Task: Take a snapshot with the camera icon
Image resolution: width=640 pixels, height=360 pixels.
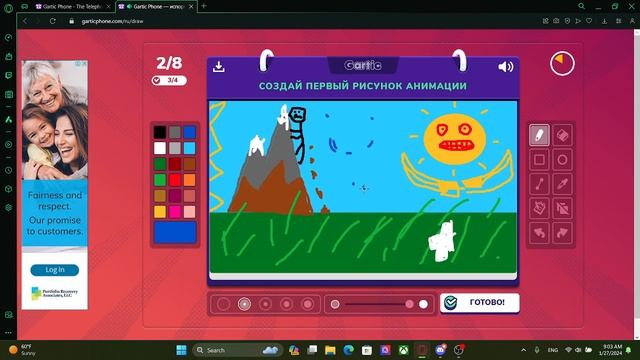Action: point(556,21)
